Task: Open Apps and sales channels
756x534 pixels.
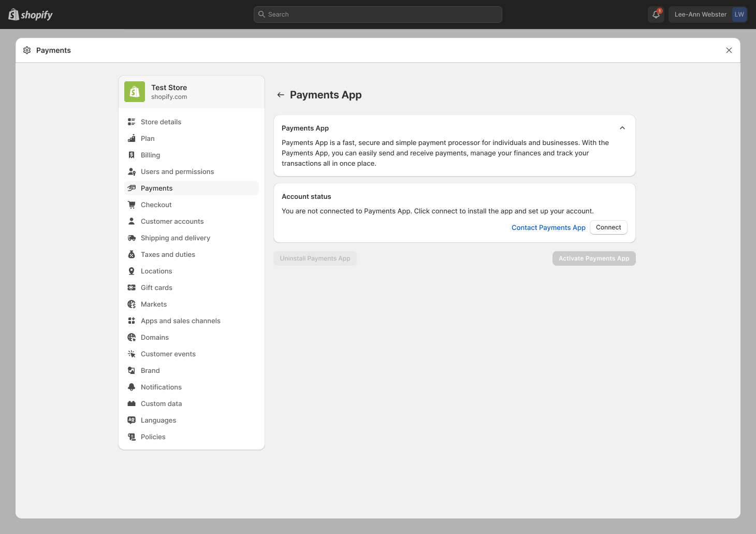Action: 192,321
